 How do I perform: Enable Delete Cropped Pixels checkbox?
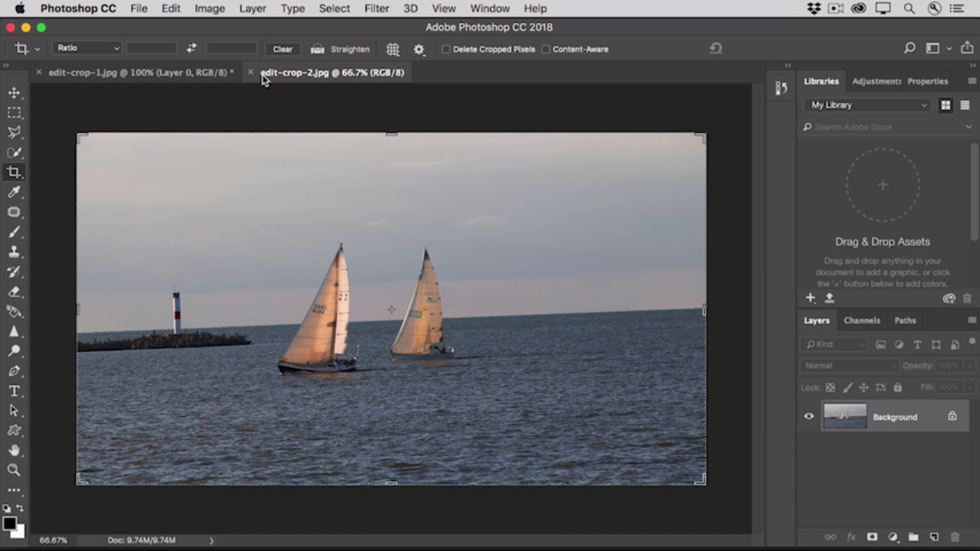click(x=446, y=49)
